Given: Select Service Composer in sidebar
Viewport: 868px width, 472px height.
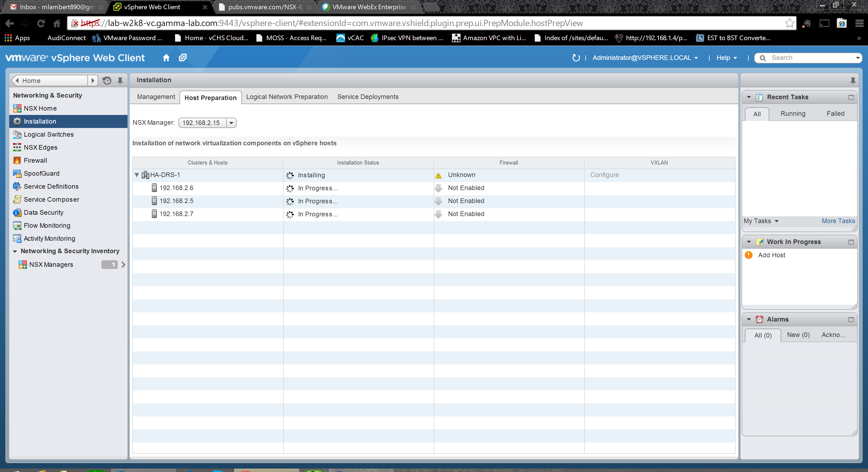Looking at the screenshot, I should [51, 199].
